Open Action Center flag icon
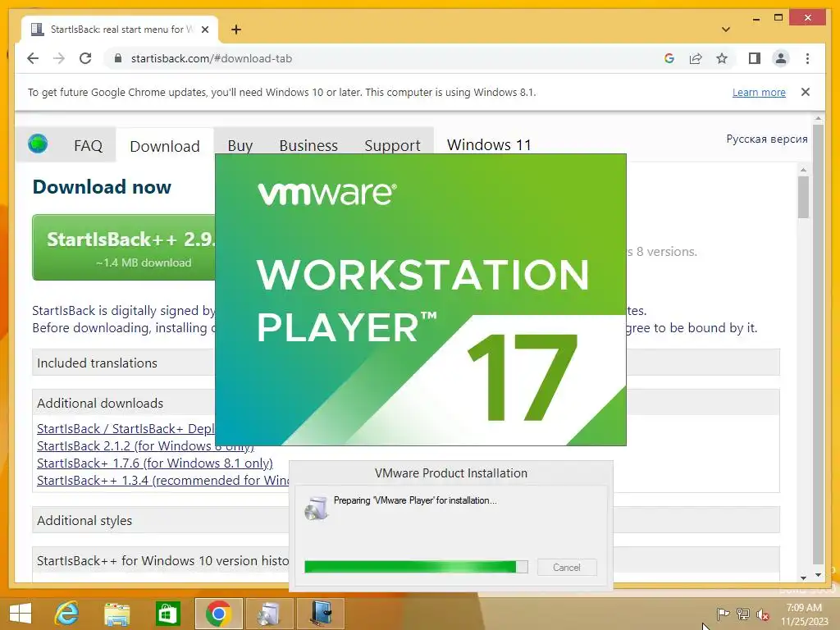Screen dimensions: 840x630 tap(723, 614)
